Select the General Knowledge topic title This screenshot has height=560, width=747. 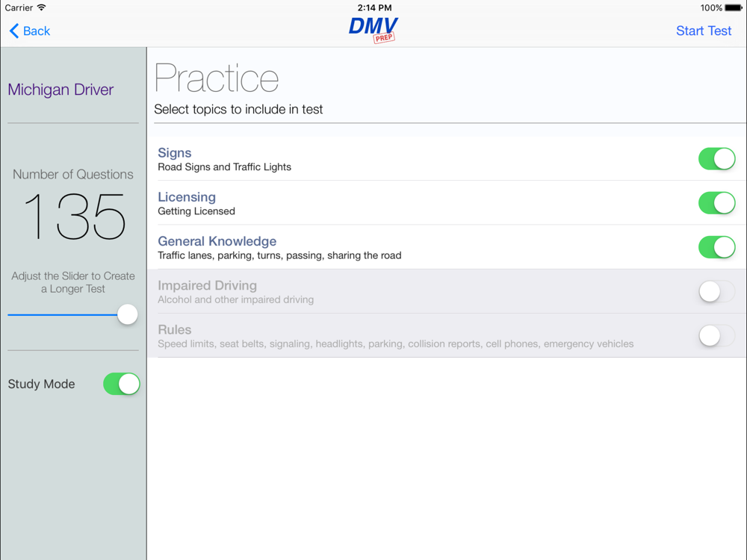[217, 241]
